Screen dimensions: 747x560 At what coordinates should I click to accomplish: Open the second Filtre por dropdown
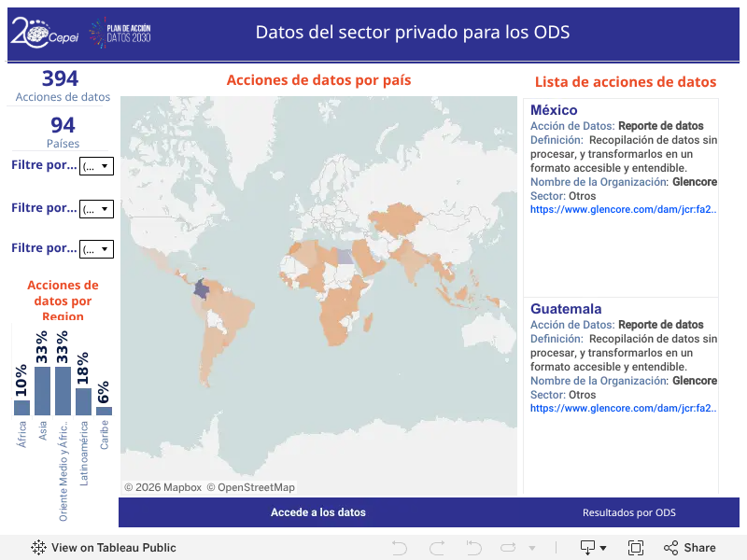tap(96, 209)
